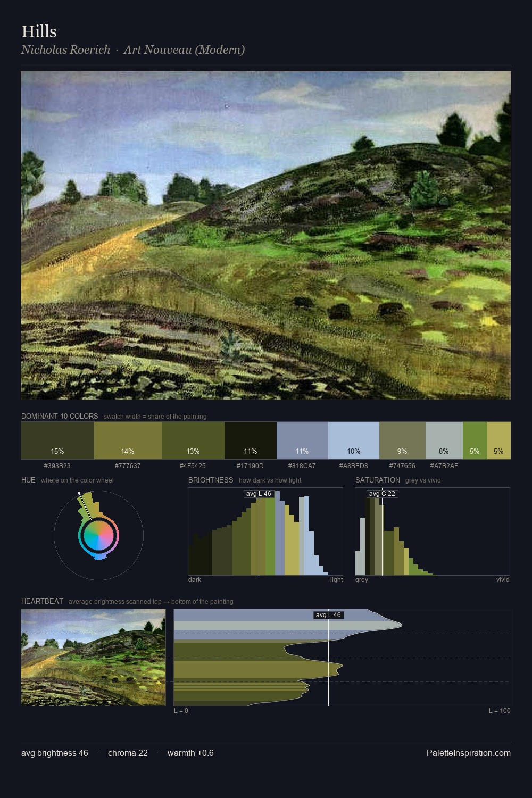This screenshot has width=532, height=798.
Task: Click the 'avg brightness 46' footer stat
Action: tap(55, 753)
